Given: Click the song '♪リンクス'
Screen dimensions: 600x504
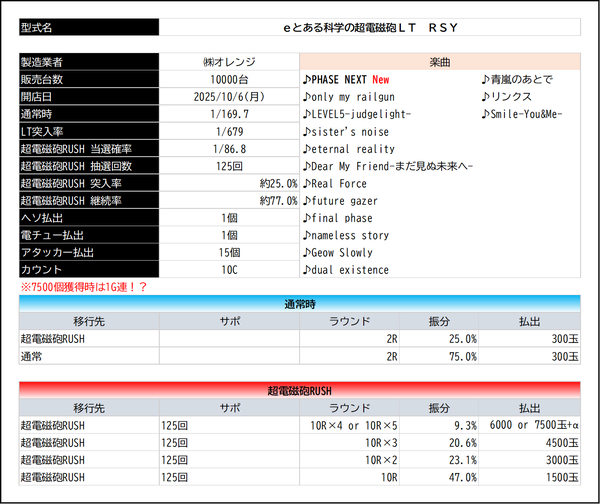Looking at the screenshot, I should (507, 96).
